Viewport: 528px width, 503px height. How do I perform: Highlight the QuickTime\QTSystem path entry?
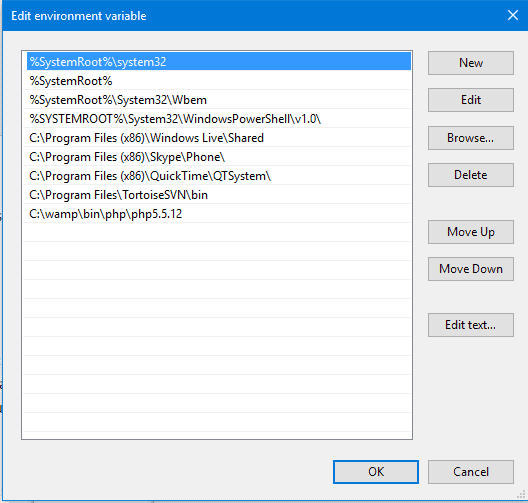click(219, 176)
